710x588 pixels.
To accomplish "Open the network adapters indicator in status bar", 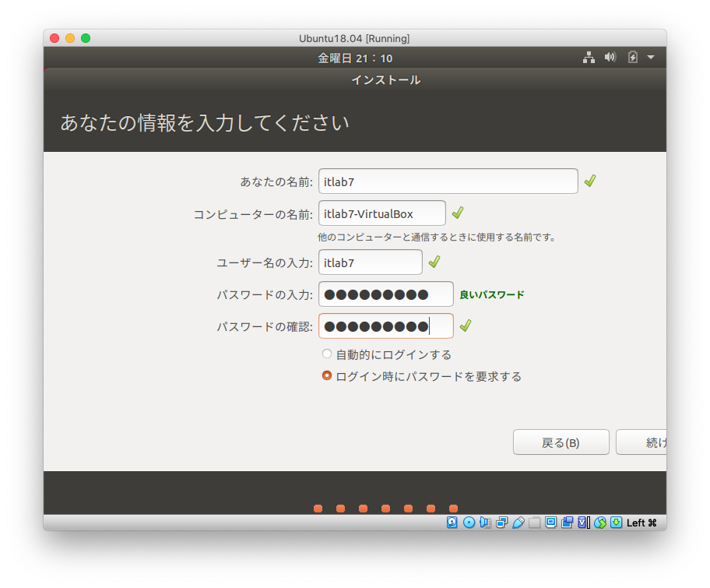I will 501,523.
